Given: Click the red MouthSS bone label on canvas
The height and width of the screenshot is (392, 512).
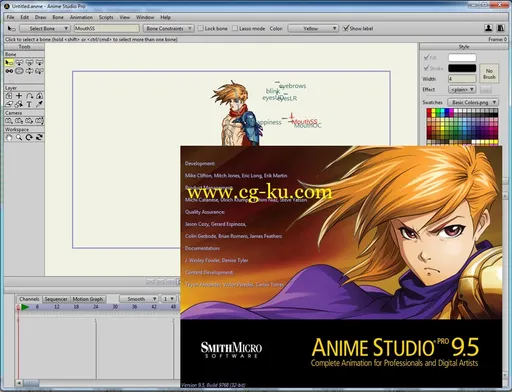Looking at the screenshot, I should tap(305, 122).
